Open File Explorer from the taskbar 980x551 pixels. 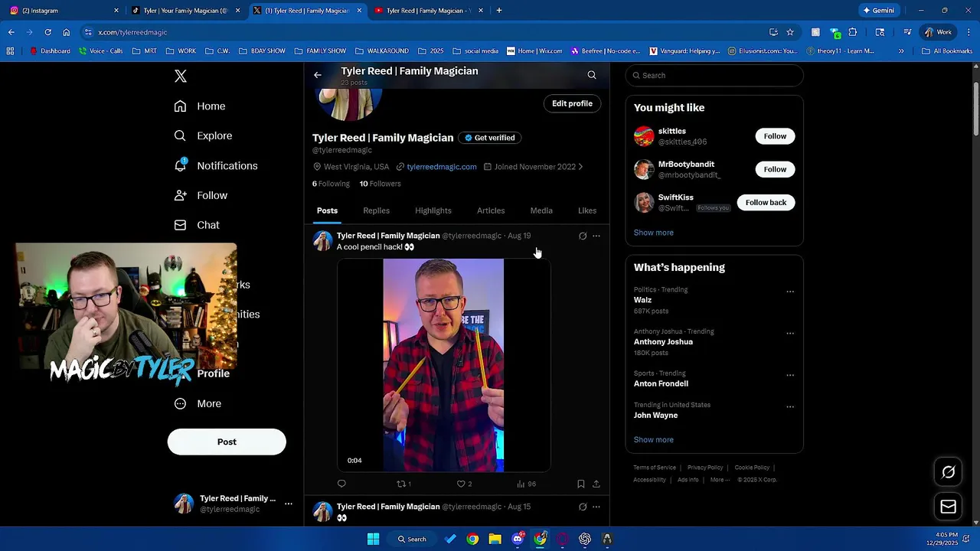click(x=495, y=539)
